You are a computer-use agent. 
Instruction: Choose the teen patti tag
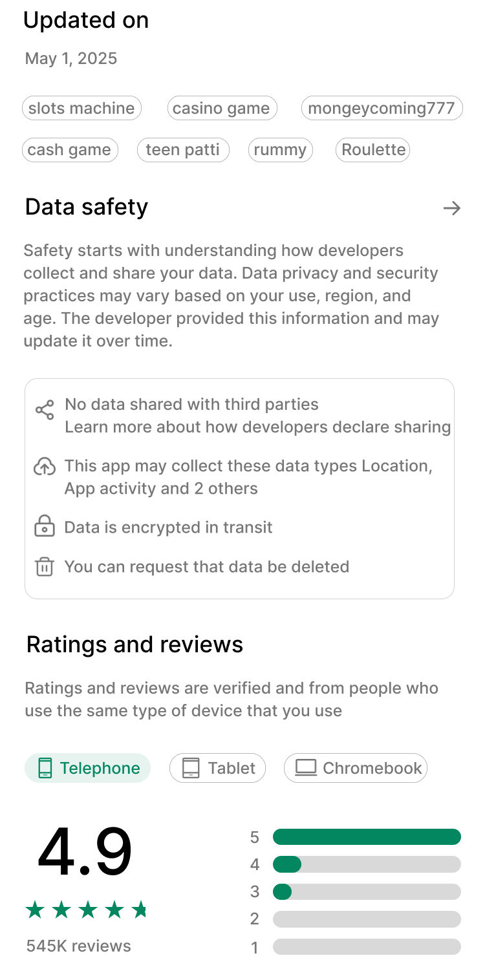[183, 150]
